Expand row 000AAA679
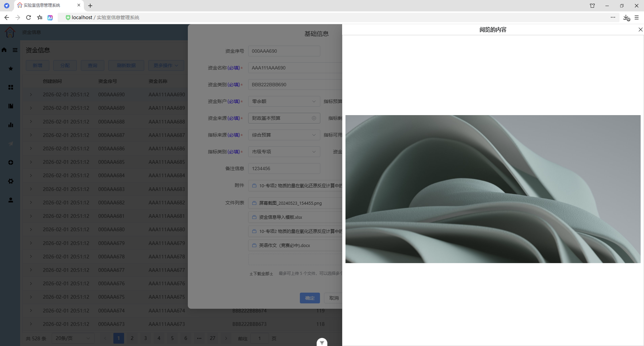Viewport: 644px width, 346px height. pyautogui.click(x=31, y=243)
